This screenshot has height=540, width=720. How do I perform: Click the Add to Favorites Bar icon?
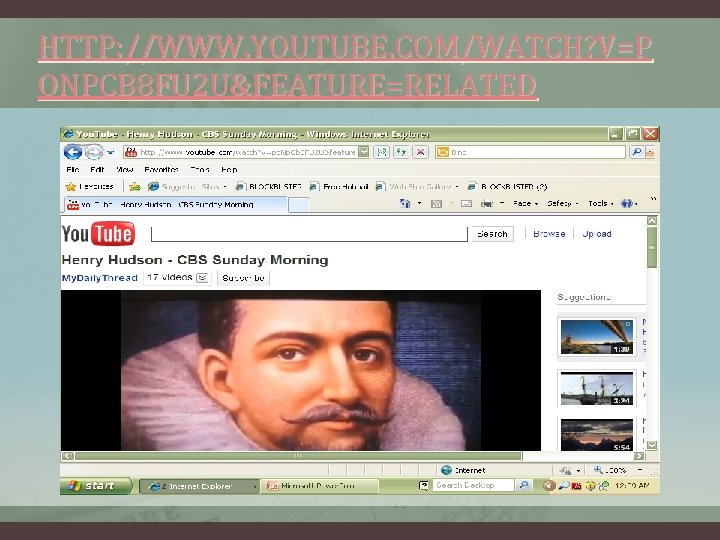pyautogui.click(x=135, y=186)
